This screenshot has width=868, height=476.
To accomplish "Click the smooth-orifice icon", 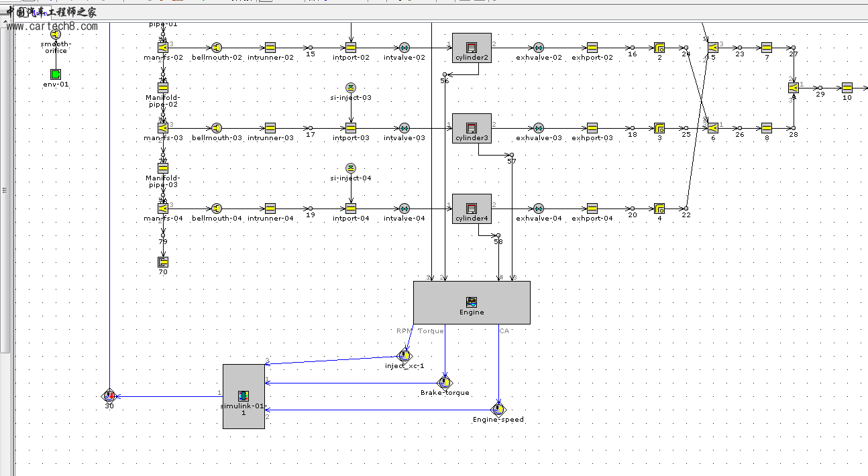I will (x=56, y=34).
